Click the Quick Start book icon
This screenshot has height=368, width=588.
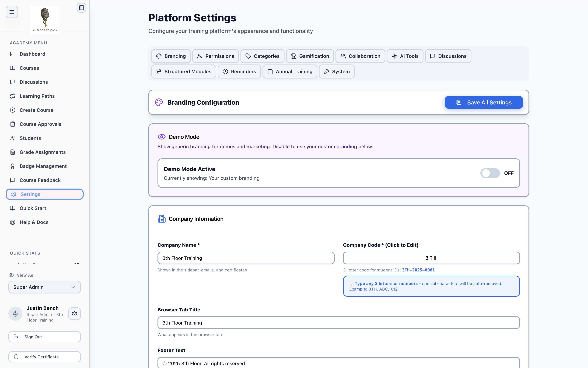[x=13, y=208]
